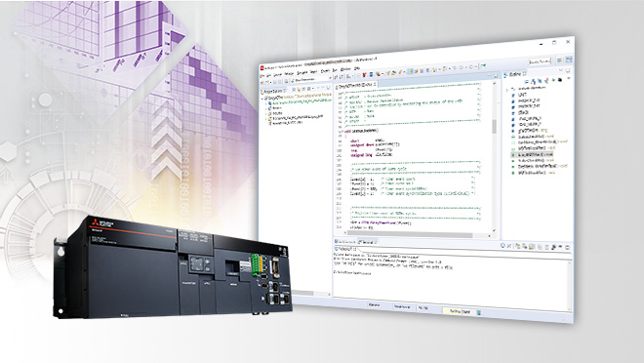644x363 pixels.
Task: Click the Quick Access search field
Action: [540, 61]
